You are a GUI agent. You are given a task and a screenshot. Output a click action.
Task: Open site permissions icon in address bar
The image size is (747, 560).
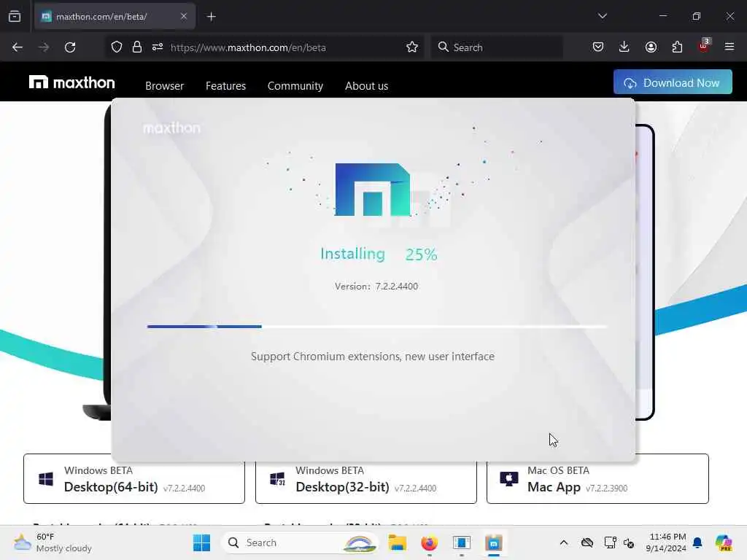click(x=158, y=47)
